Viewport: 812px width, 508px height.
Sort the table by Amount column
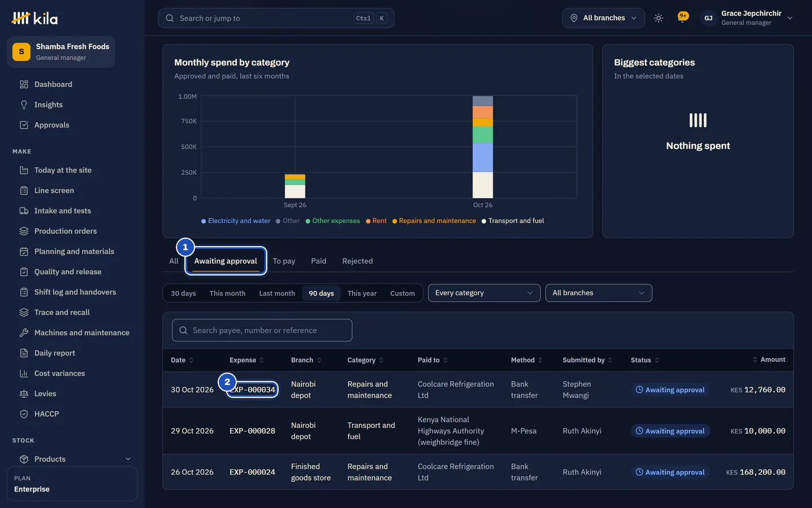[x=769, y=360]
